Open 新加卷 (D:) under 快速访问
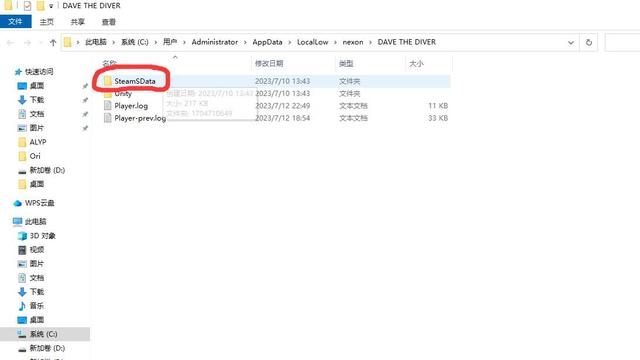The width and height of the screenshot is (640, 360). [x=47, y=170]
